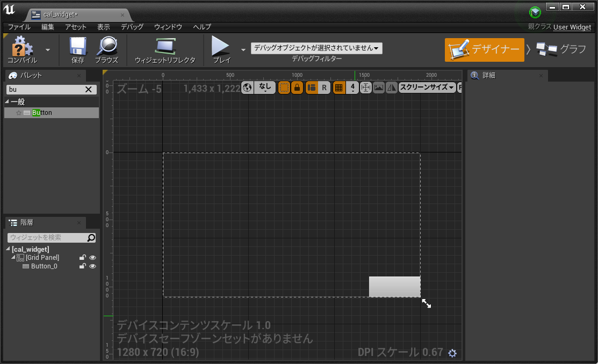Open the ヘルプ menu
The image size is (598, 364).
[201, 27]
